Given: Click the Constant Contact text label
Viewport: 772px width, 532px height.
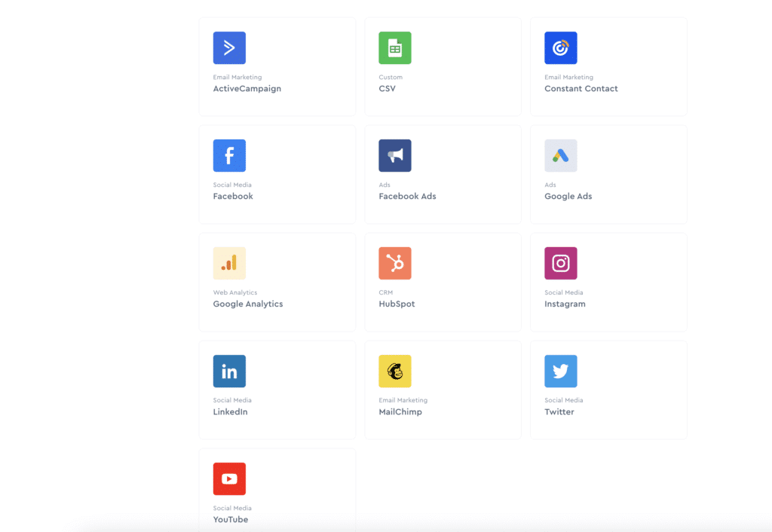Looking at the screenshot, I should [581, 89].
